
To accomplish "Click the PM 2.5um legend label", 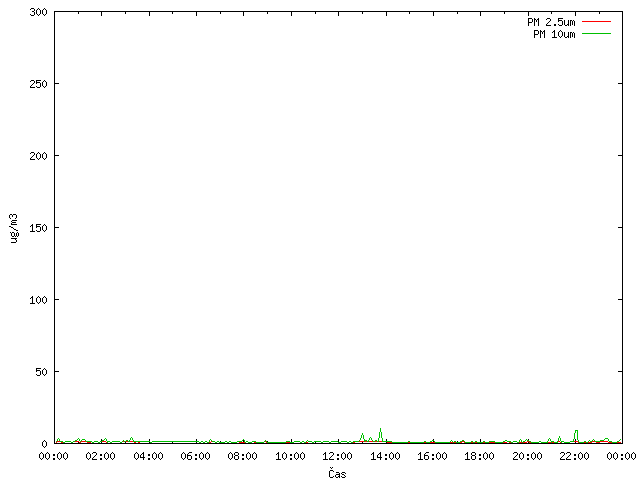I will 551,22.
